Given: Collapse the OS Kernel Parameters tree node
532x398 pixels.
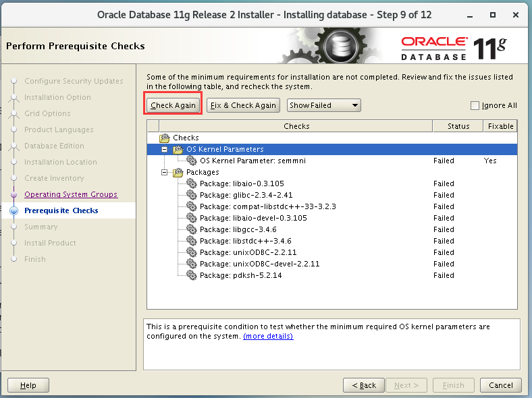Looking at the screenshot, I should click(165, 149).
